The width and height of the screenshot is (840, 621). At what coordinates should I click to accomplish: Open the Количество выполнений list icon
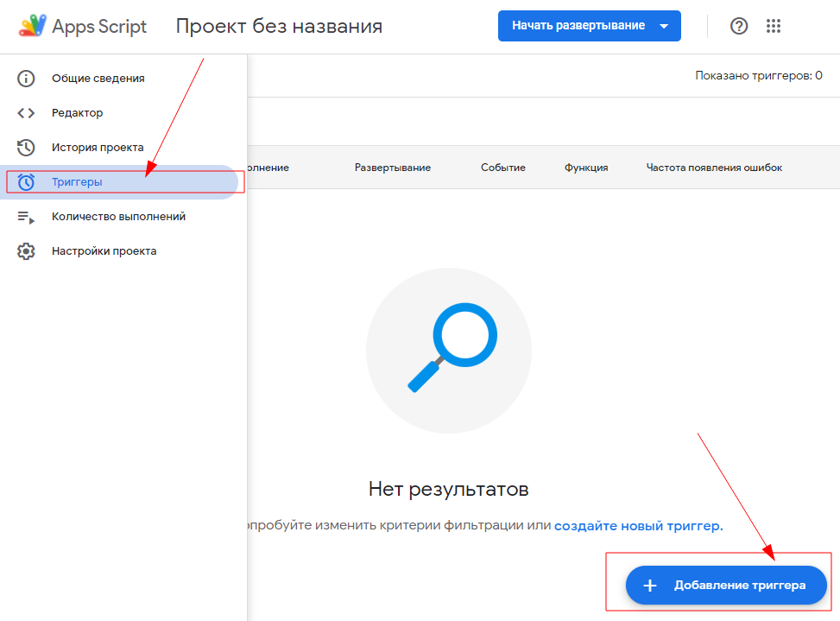click(x=26, y=216)
